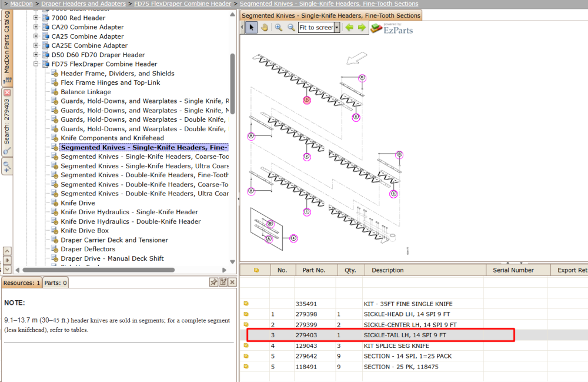Expand the CA20 Combine Adapter node
Screen dimensions: 588x382
[x=36, y=27]
